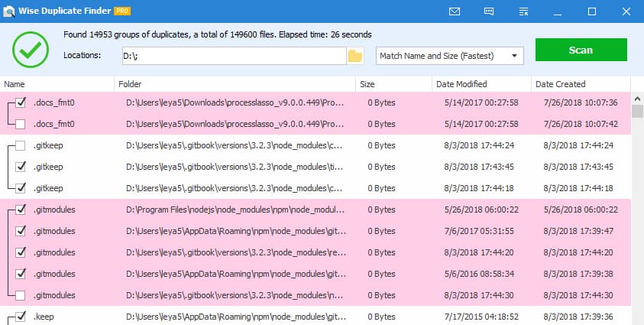Image resolution: width=644 pixels, height=325 pixels.
Task: Select 0 Bytes size of .keep row
Action: (x=381, y=317)
